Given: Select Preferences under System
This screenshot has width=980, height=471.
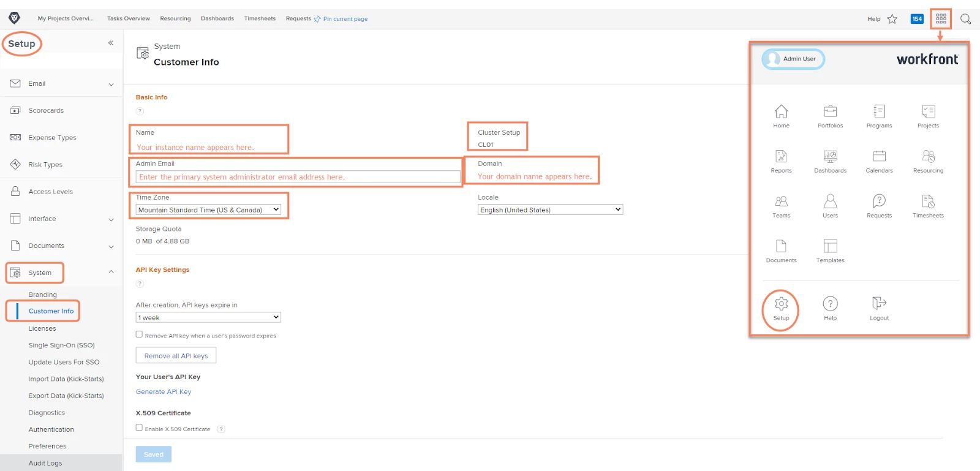Looking at the screenshot, I should click(x=47, y=447).
